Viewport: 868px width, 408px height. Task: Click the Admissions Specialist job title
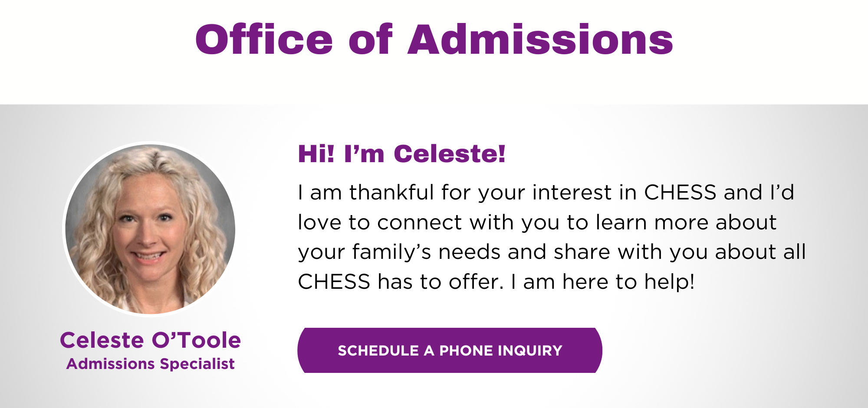pyautogui.click(x=150, y=364)
